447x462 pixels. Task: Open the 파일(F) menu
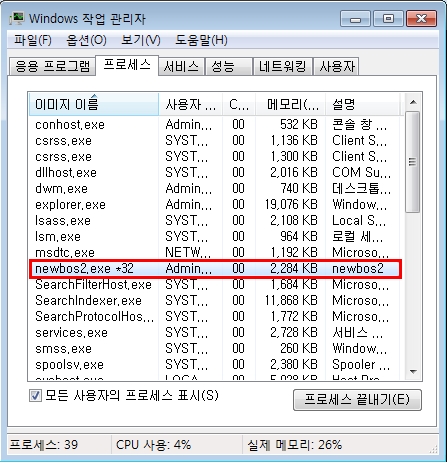pyautogui.click(x=33, y=40)
